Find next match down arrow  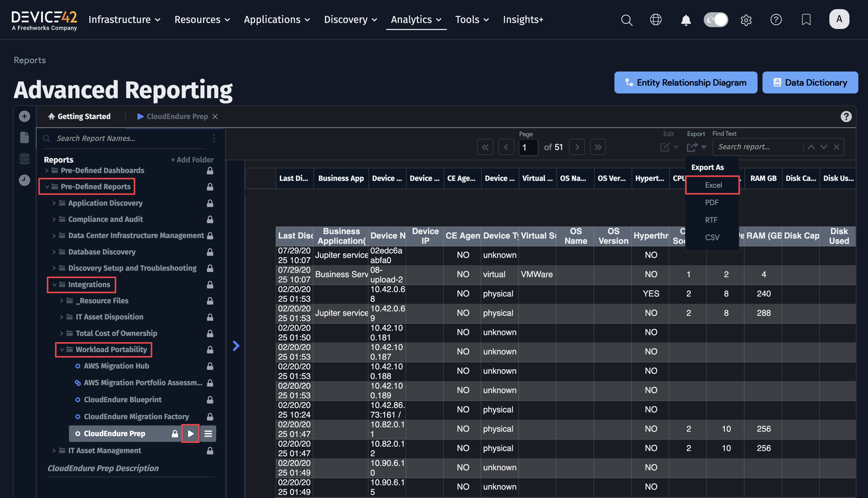tap(824, 147)
